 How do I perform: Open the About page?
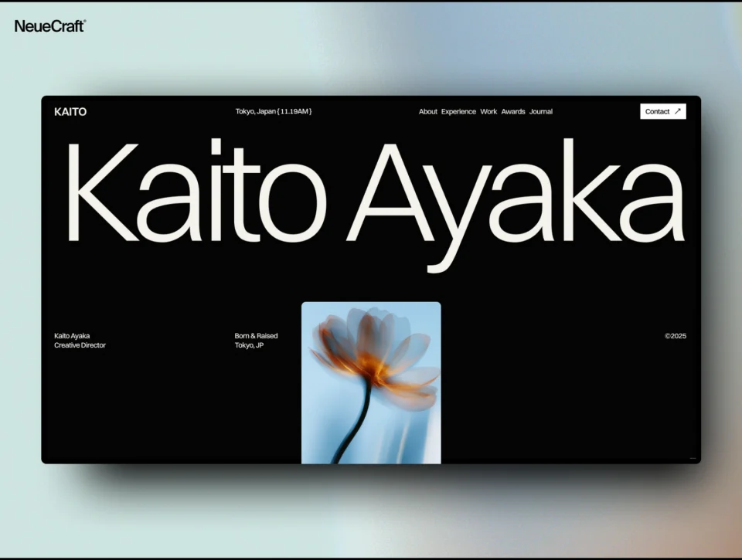click(x=428, y=112)
